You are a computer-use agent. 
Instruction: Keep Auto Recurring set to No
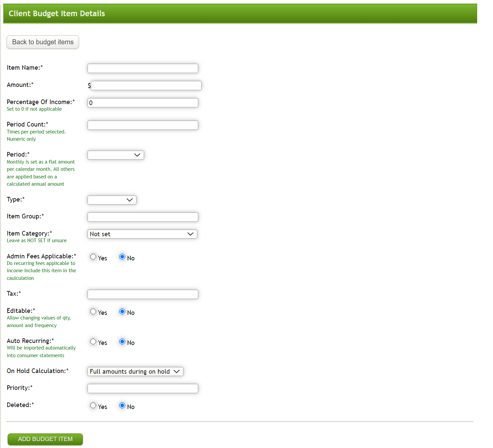point(122,342)
